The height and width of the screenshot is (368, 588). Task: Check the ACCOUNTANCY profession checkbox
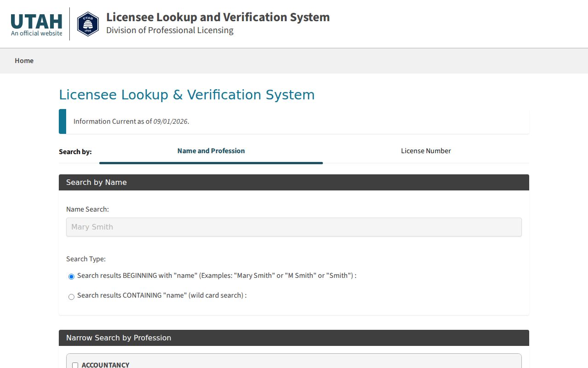click(x=75, y=365)
